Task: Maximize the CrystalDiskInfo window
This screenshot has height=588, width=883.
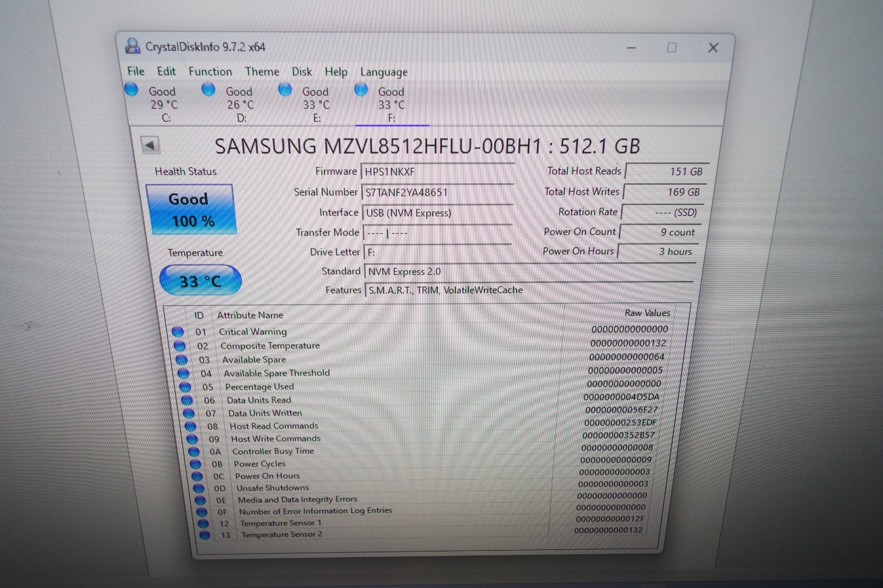Action: tap(672, 48)
